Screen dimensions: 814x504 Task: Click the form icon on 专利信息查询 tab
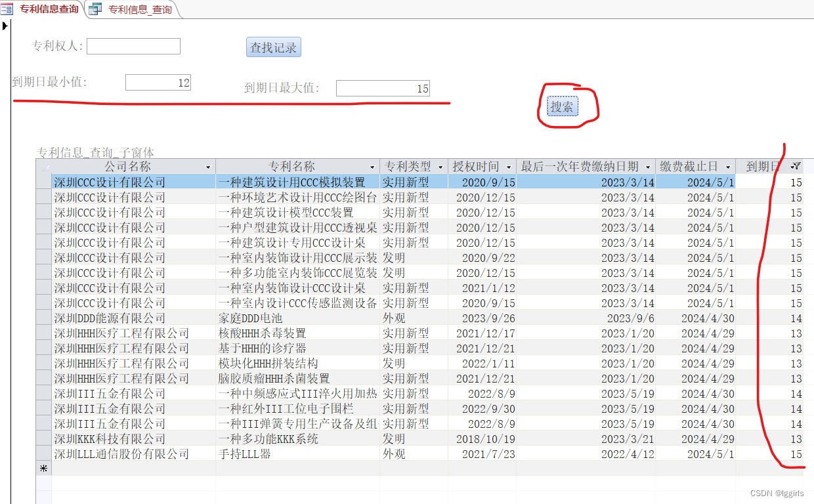(x=8, y=9)
